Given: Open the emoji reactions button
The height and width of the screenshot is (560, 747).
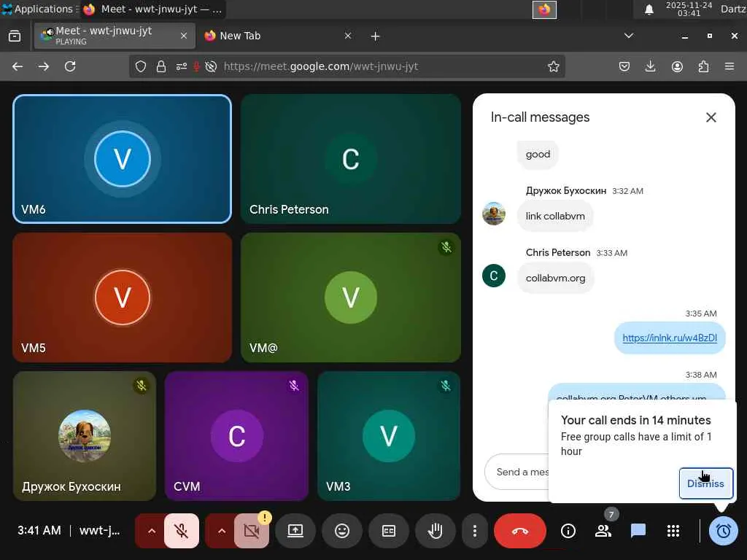Looking at the screenshot, I should 342,531.
